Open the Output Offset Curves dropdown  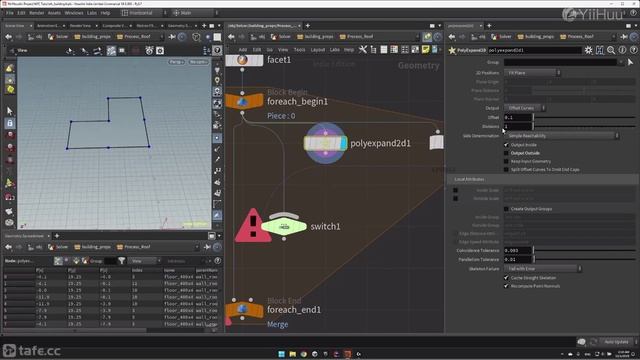[x=525, y=108]
